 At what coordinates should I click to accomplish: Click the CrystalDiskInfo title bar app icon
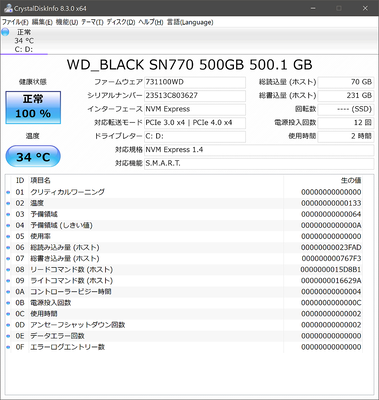coord(8,9)
